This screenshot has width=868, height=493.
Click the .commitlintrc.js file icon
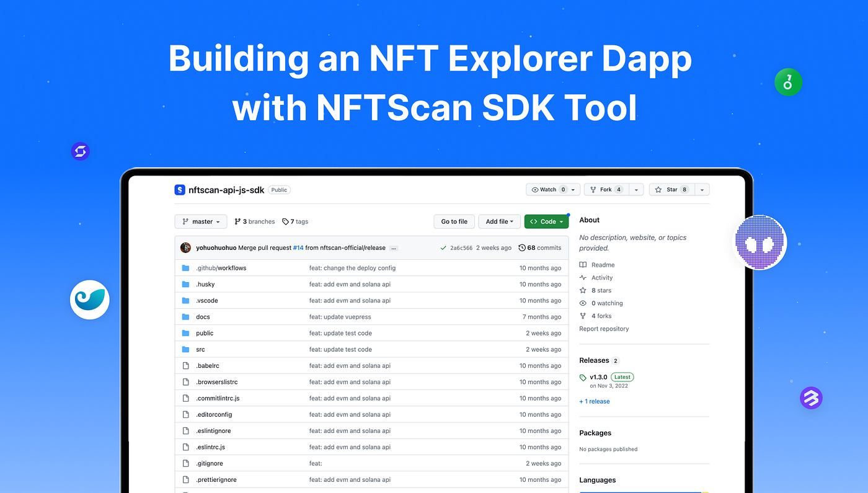[x=185, y=398]
